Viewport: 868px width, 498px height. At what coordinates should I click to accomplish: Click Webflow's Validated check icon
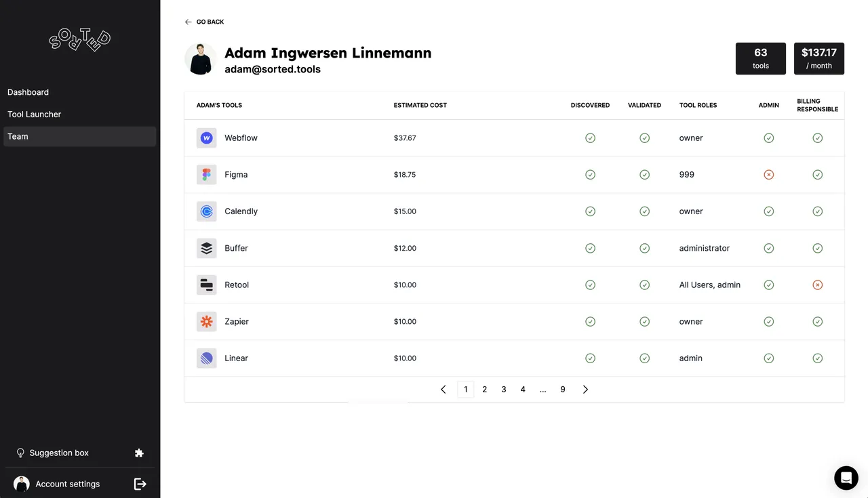[644, 138]
